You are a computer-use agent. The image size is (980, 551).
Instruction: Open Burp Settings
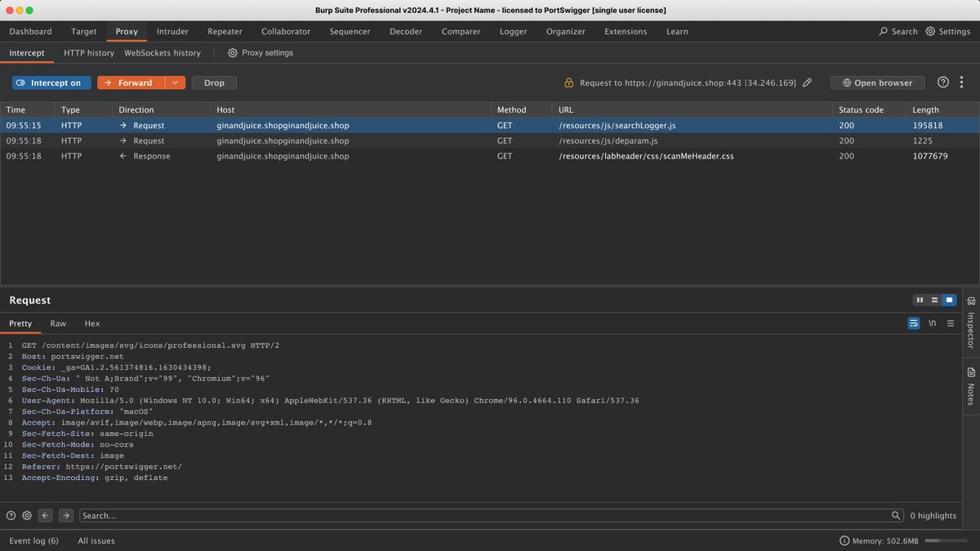[x=948, y=32]
